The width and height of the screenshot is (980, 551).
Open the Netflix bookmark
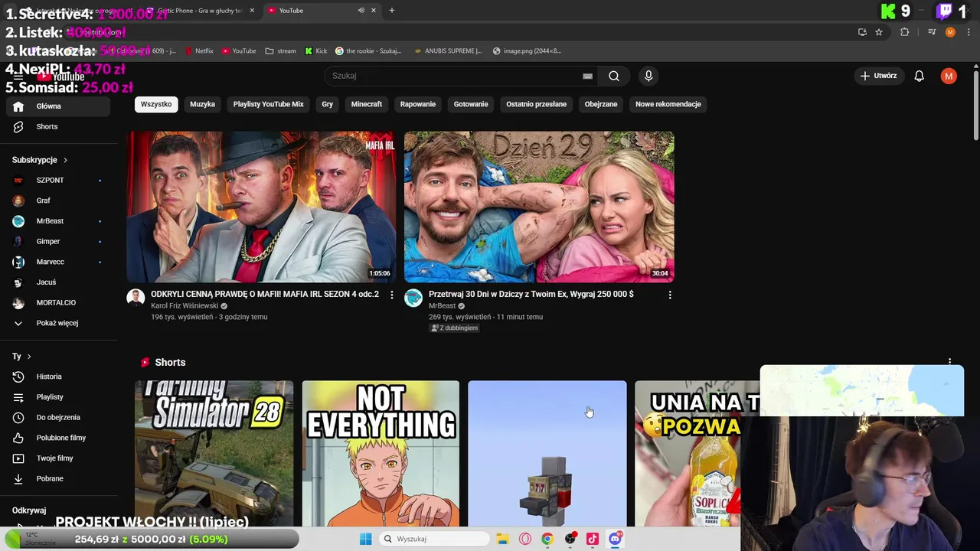pos(199,51)
